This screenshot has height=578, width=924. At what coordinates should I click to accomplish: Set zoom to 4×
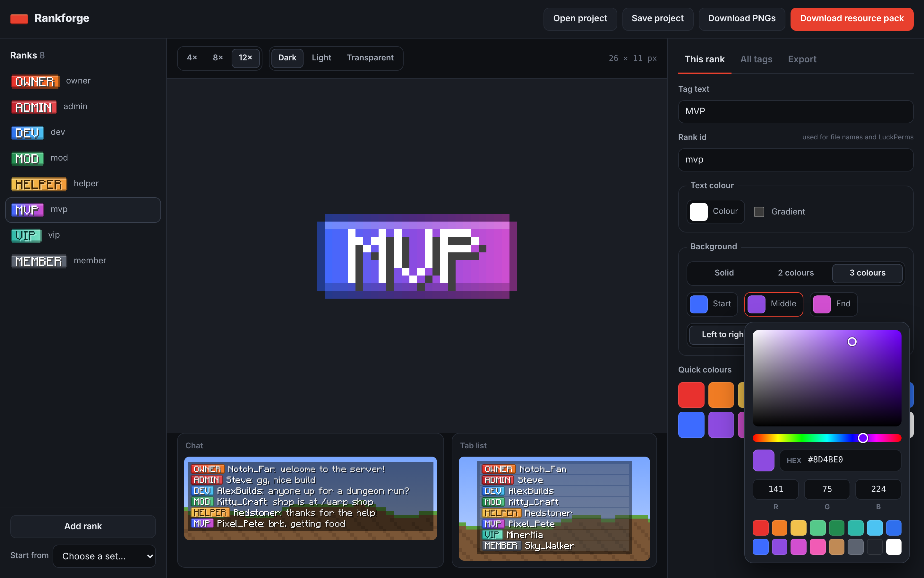click(x=192, y=58)
